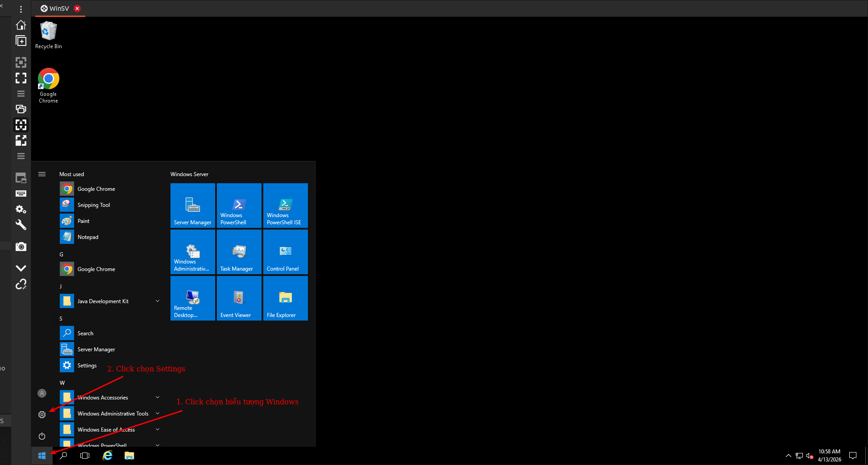The image size is (868, 465).
Task: Click the 'Windows Server' tile group heading
Action: tap(189, 174)
